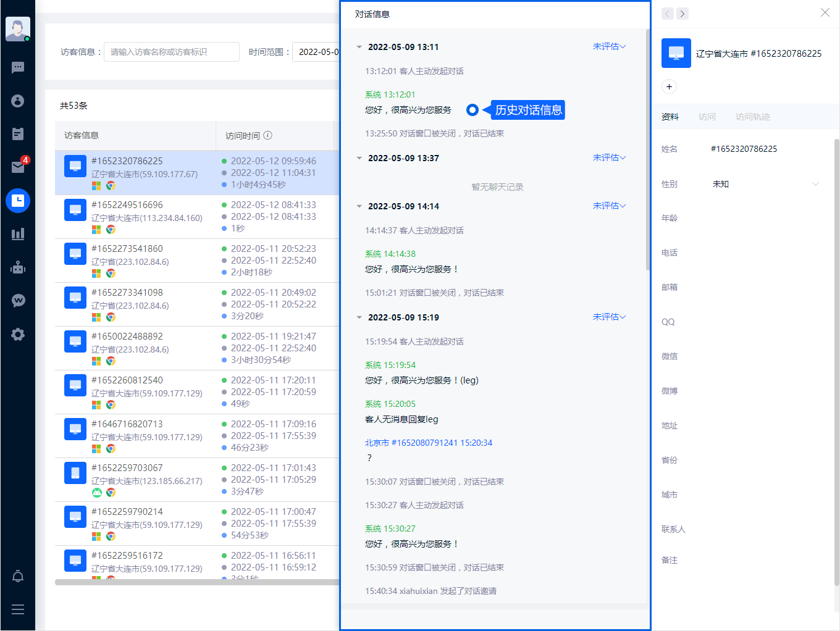
Task: Click the notification bell icon
Action: click(x=18, y=576)
